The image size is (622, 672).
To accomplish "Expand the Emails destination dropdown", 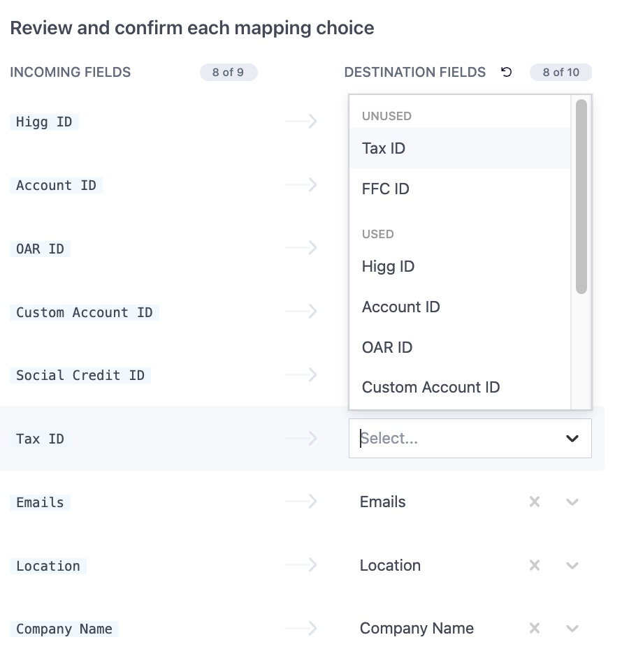I will pyautogui.click(x=572, y=502).
